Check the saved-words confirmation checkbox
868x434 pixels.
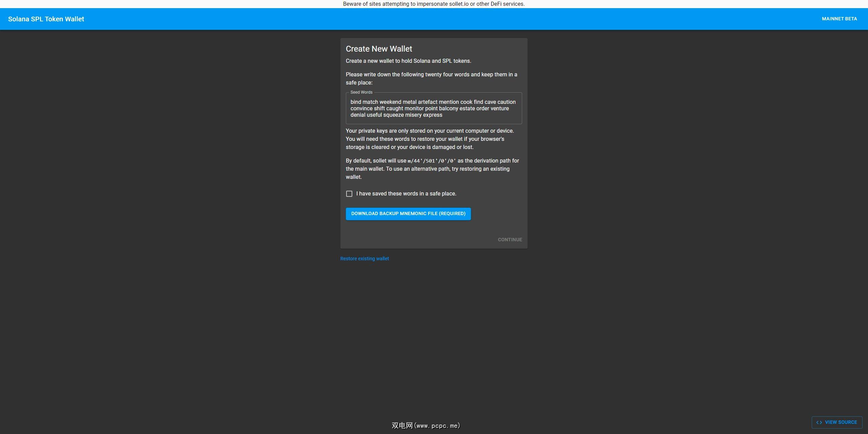pyautogui.click(x=349, y=194)
